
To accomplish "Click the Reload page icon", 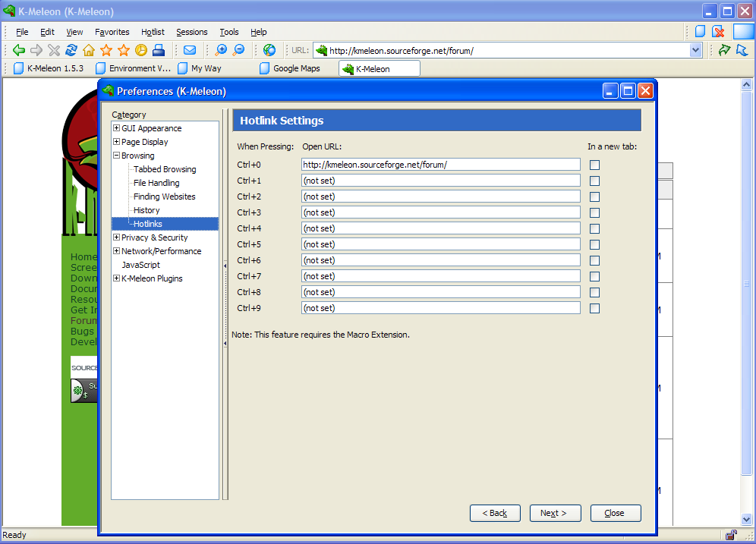I will click(x=71, y=50).
